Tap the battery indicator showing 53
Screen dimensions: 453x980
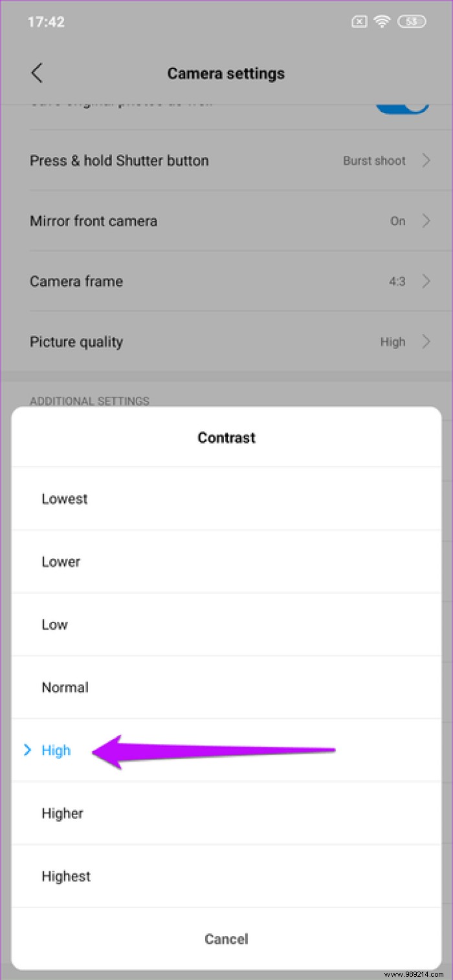[x=412, y=21]
